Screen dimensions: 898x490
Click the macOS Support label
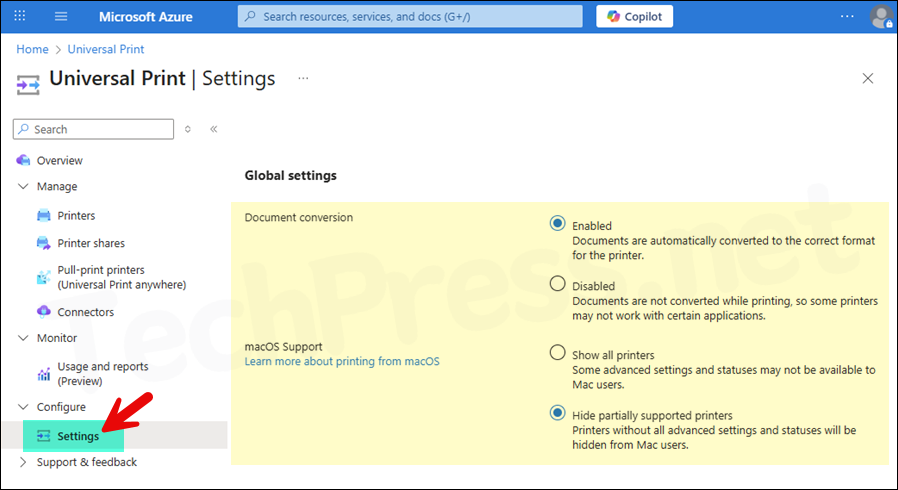(283, 347)
